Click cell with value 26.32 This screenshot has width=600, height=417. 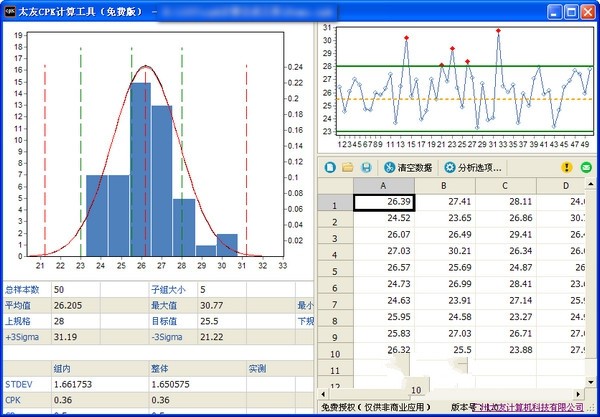[384, 350]
